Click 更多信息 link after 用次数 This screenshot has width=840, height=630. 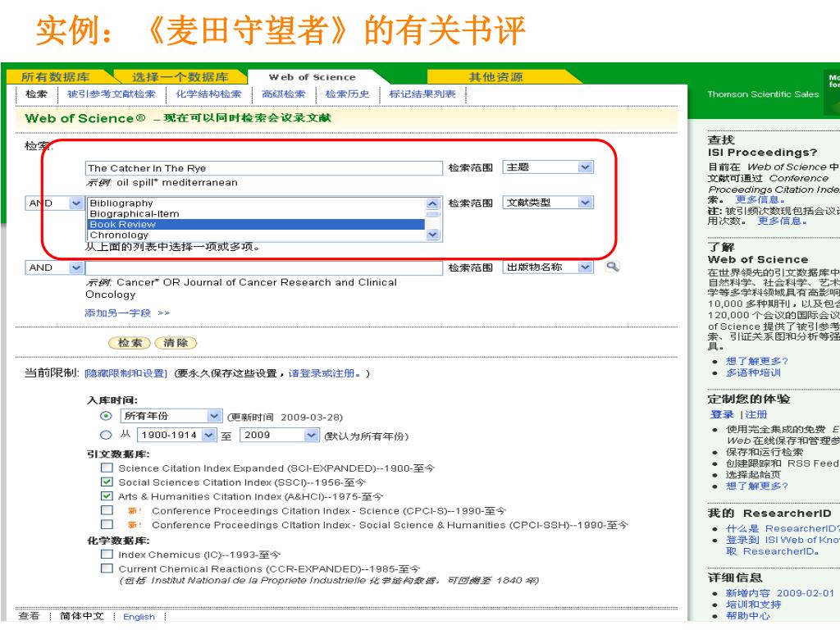(782, 221)
